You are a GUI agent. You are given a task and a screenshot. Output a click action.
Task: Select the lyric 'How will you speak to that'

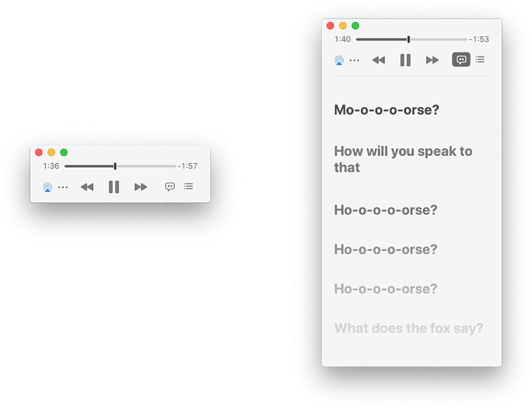(403, 159)
